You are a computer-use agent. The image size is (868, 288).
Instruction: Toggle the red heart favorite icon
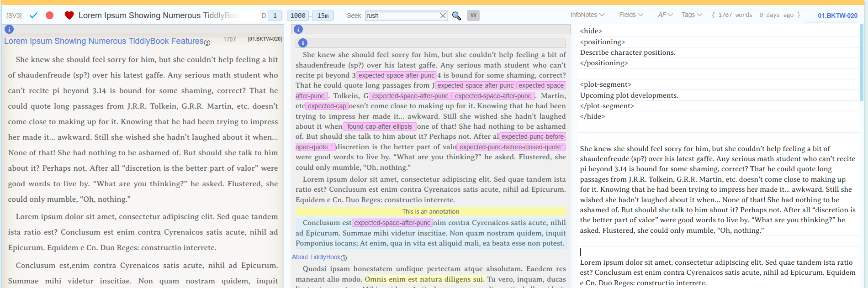pos(69,16)
